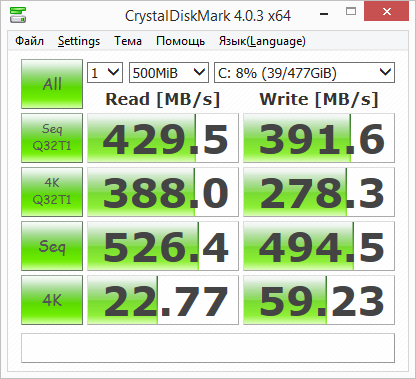This screenshot has height=379, width=416.
Task: Select the 59.23 4K write result
Action: 319,300
